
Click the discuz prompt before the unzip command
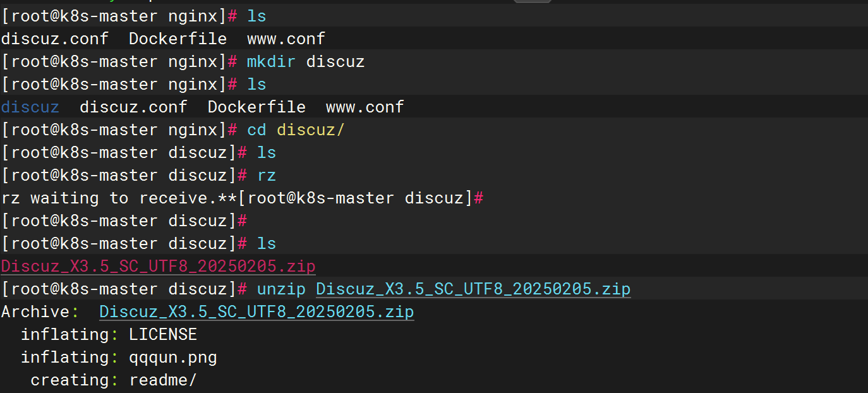(x=124, y=289)
